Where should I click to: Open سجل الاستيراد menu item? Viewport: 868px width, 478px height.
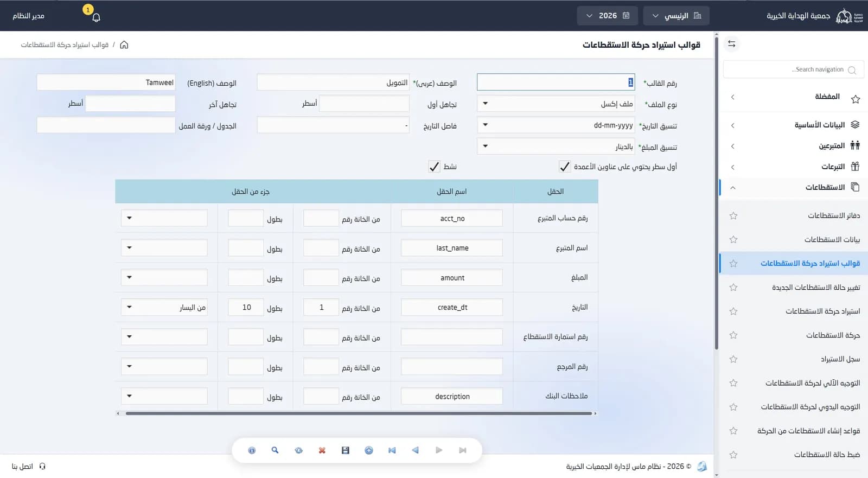click(x=840, y=359)
